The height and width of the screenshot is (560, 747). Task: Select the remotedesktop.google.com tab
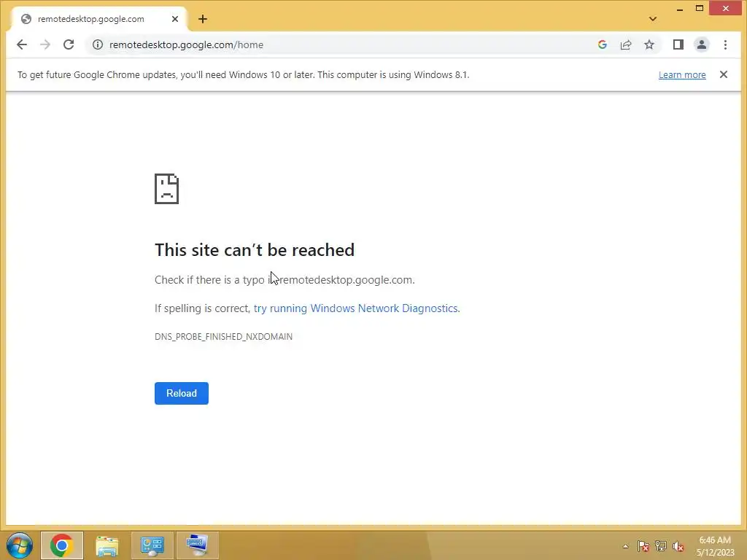(98, 19)
